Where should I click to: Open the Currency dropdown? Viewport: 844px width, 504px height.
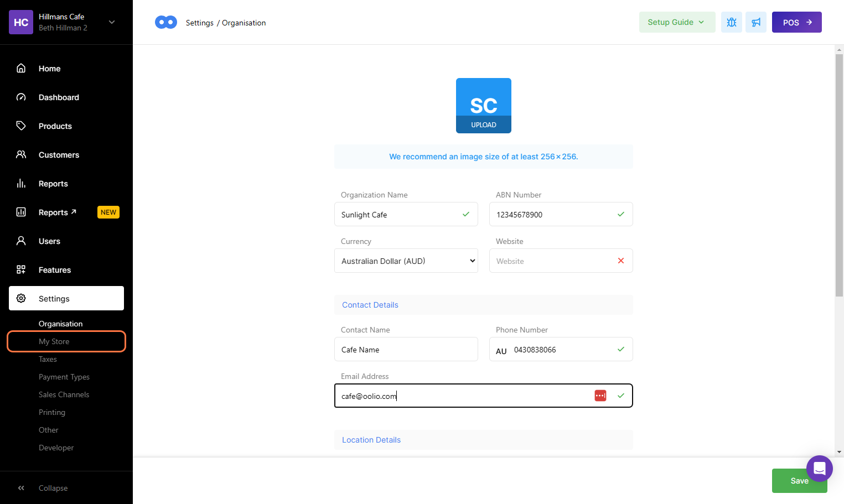(406, 261)
